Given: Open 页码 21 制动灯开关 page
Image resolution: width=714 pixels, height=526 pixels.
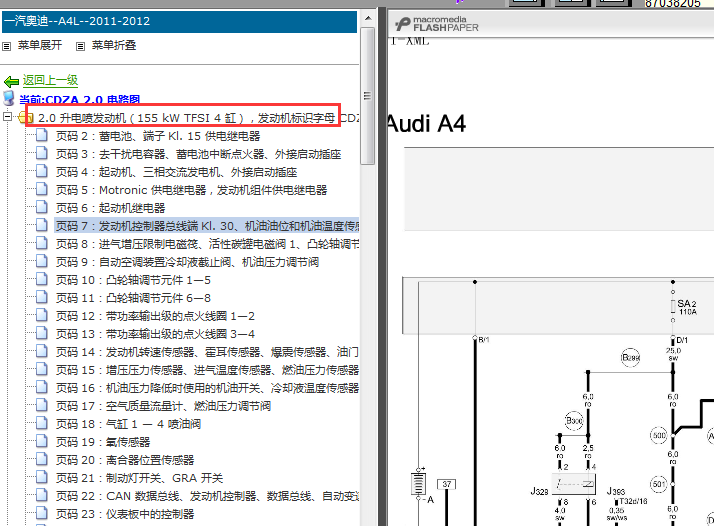Looking at the screenshot, I should pos(139,478).
